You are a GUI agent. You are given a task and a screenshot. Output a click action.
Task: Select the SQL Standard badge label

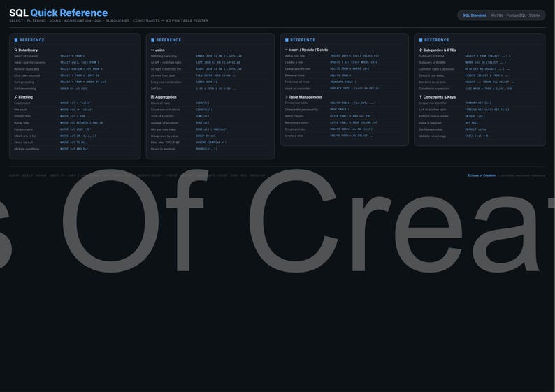(x=475, y=15)
